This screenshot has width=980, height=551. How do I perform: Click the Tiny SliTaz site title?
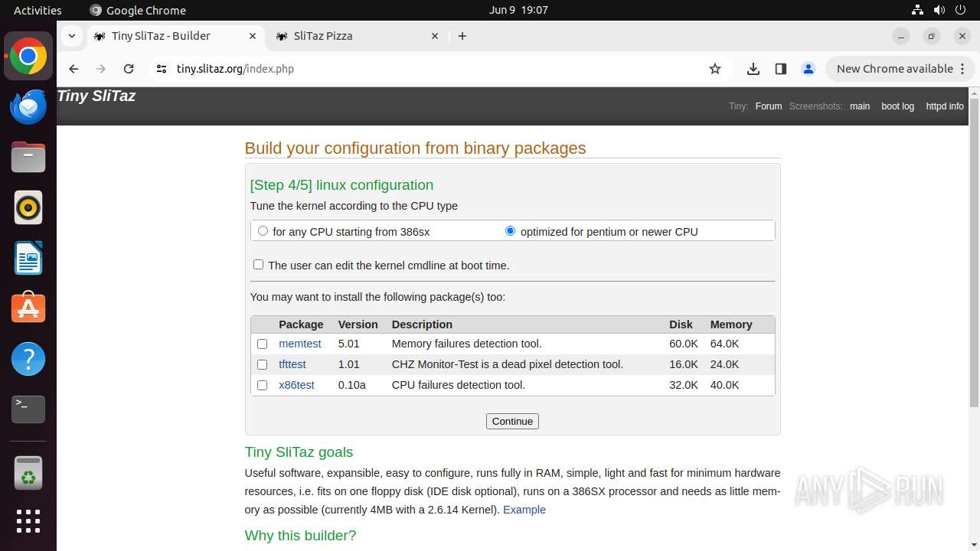[x=96, y=96]
